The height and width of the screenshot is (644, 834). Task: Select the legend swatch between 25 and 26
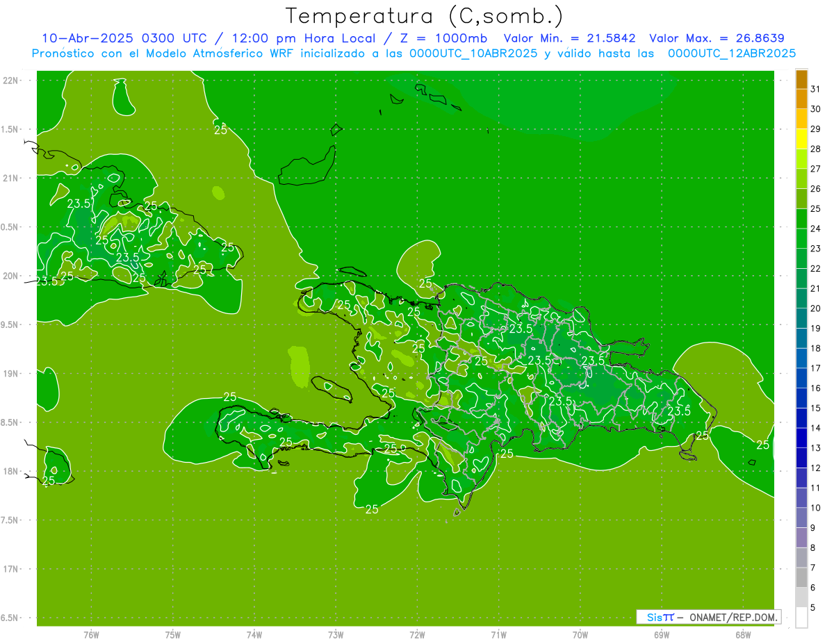801,199
